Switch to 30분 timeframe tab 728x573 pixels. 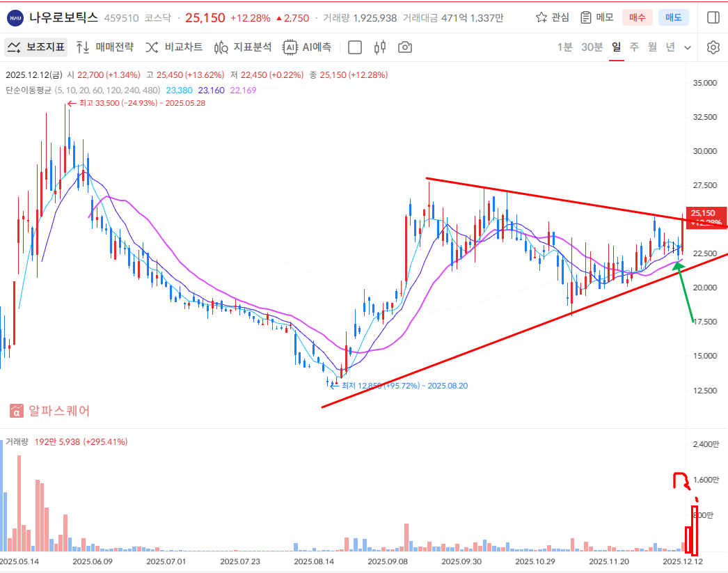pos(592,47)
